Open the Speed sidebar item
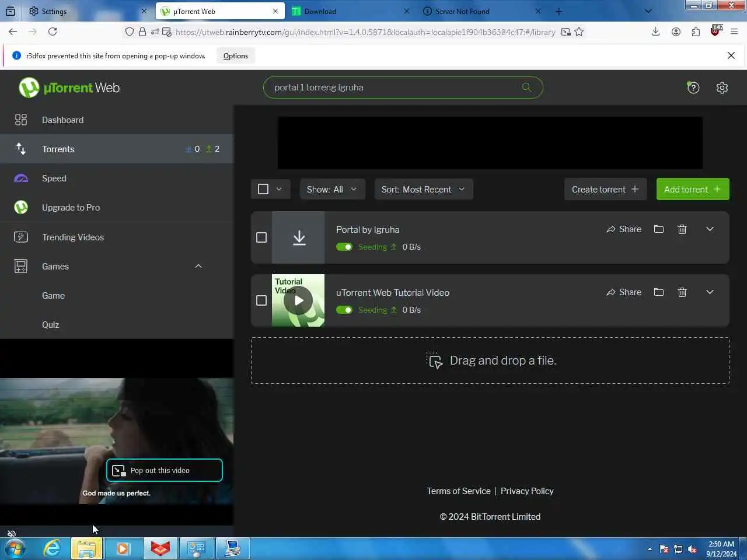This screenshot has height=560, width=747. click(117, 178)
